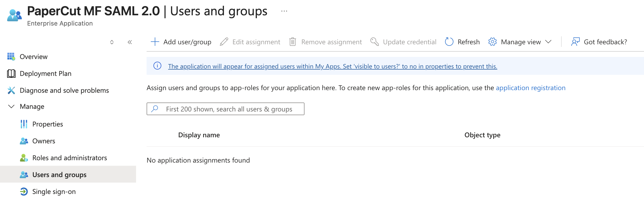Open the application registration link
Screen dimensions: 644x200
531,88
